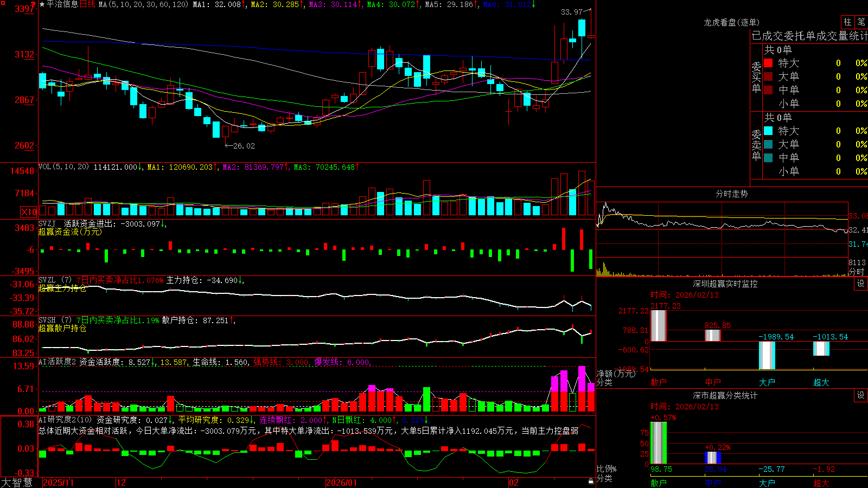Click the 中户 bar labeled 825.85
Image resolution: width=868 pixels, height=488 pixels.
click(712, 335)
